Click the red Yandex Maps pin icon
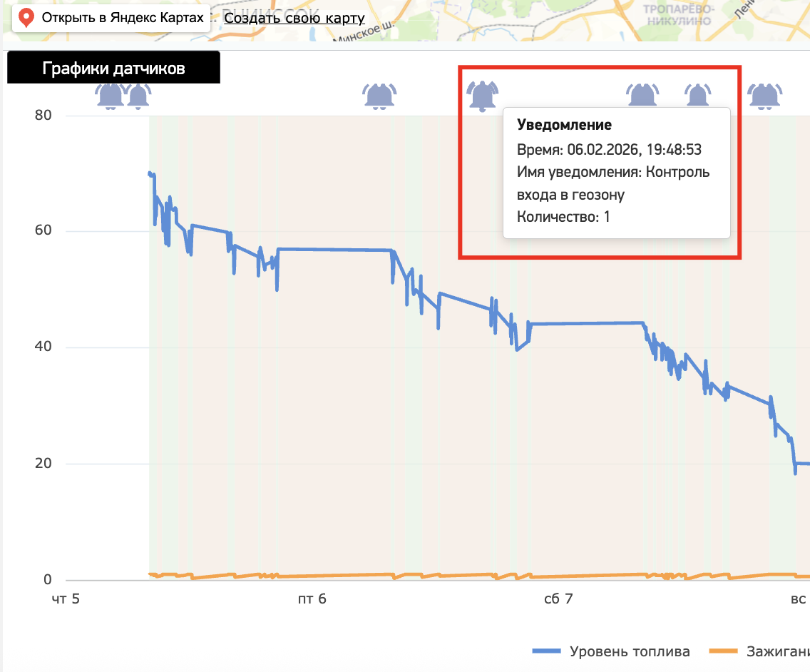Screen dimensions: 810x672 pyautogui.click(x=26, y=19)
